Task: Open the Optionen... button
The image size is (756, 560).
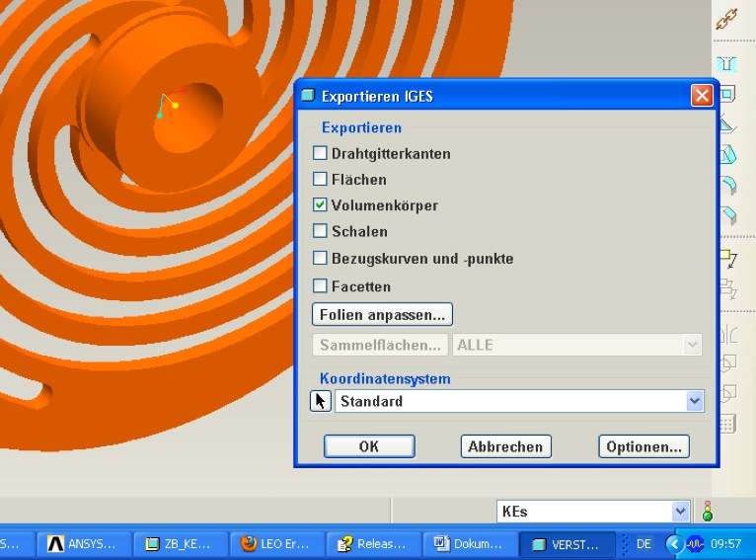Action: click(x=644, y=446)
